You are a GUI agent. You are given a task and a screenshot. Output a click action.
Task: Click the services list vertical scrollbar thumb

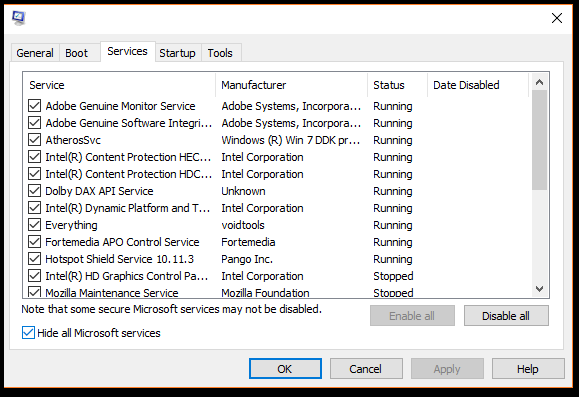539,140
